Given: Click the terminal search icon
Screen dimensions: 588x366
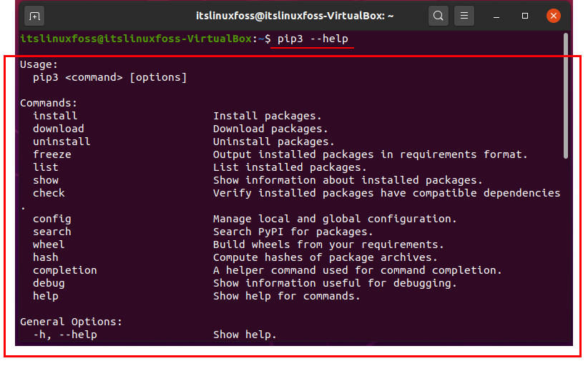Looking at the screenshot, I should click(438, 16).
